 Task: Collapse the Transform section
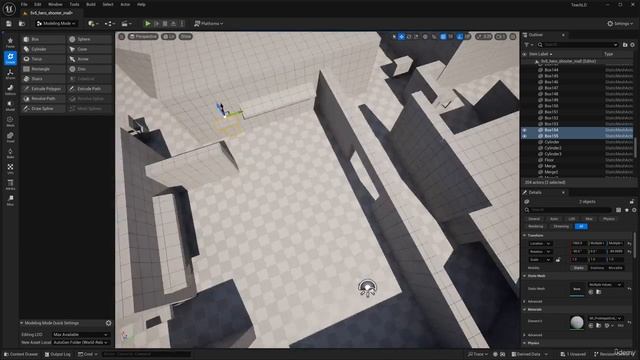point(524,236)
